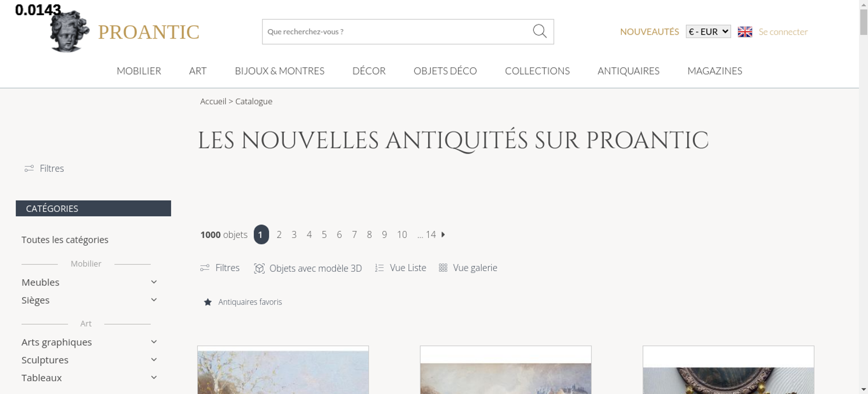The image size is (868, 394).
Task: Click the Antiquaires favoris star
Action: [208, 302]
